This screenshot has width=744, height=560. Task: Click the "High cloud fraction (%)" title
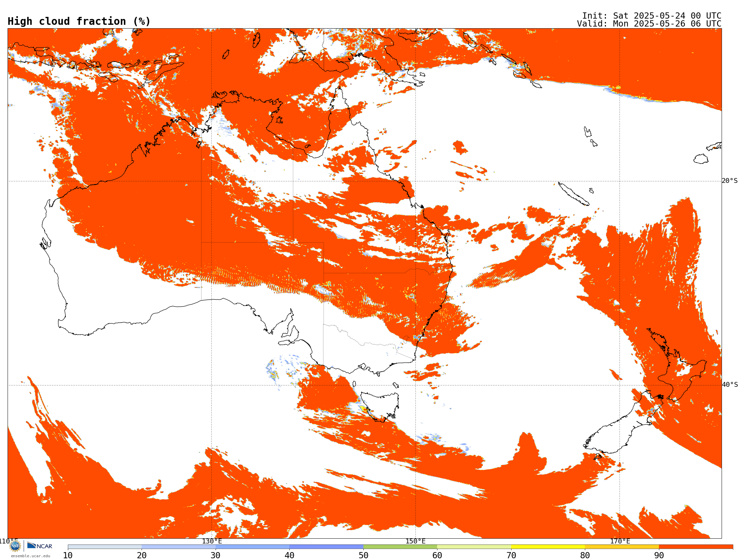(x=79, y=21)
